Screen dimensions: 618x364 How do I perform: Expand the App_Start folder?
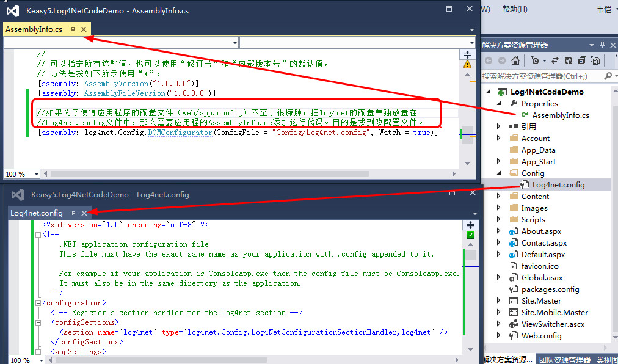(499, 161)
